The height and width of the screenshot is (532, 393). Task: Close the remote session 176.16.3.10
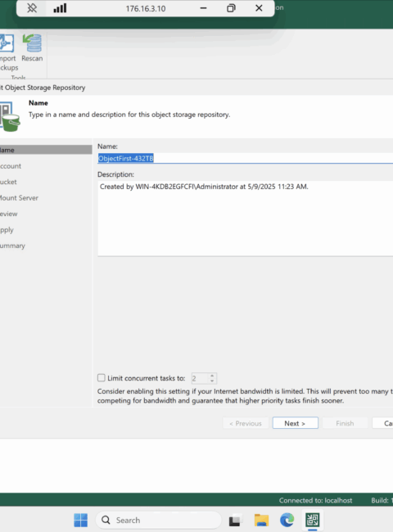pyautogui.click(x=259, y=8)
